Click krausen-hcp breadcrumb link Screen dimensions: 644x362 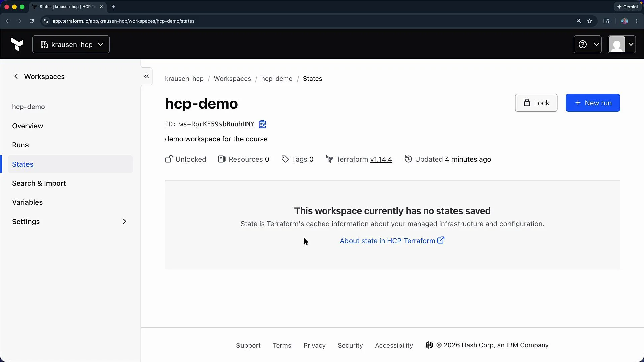[184, 79]
